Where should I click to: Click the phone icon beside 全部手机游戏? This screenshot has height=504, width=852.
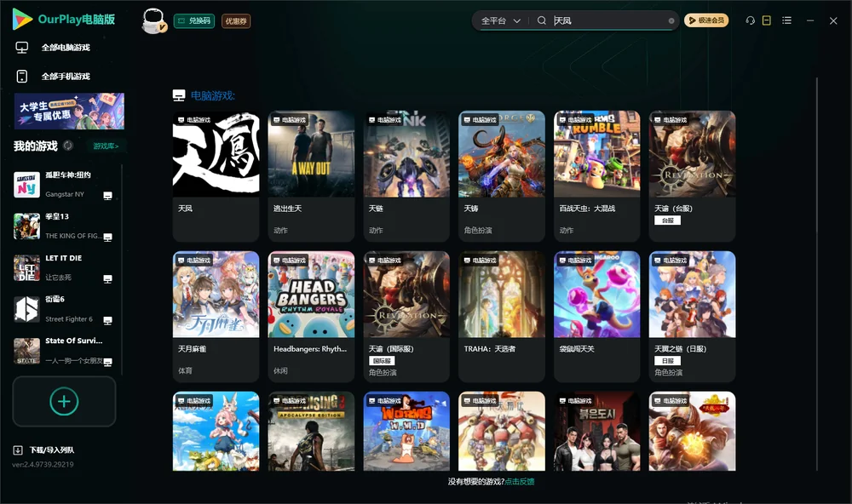coord(22,77)
